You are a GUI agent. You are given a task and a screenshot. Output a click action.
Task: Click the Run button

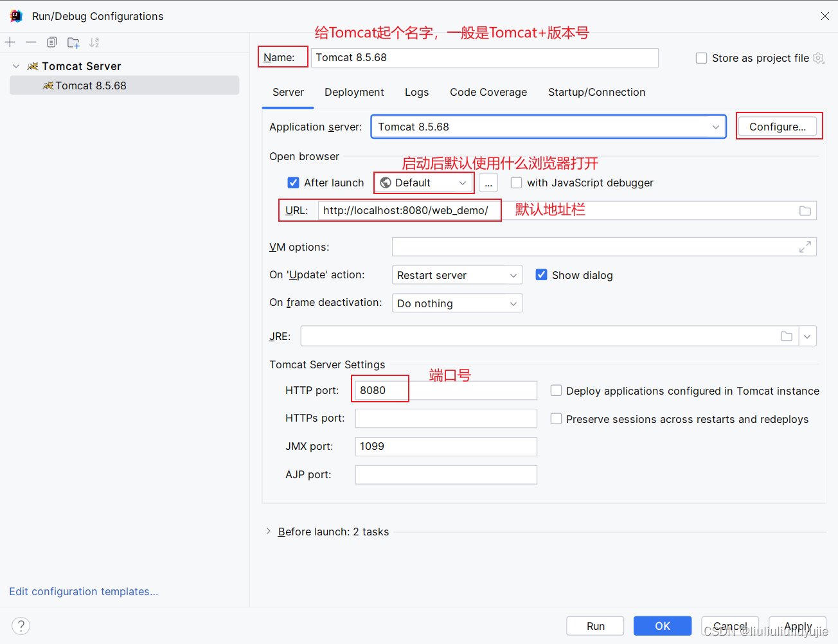coord(595,626)
